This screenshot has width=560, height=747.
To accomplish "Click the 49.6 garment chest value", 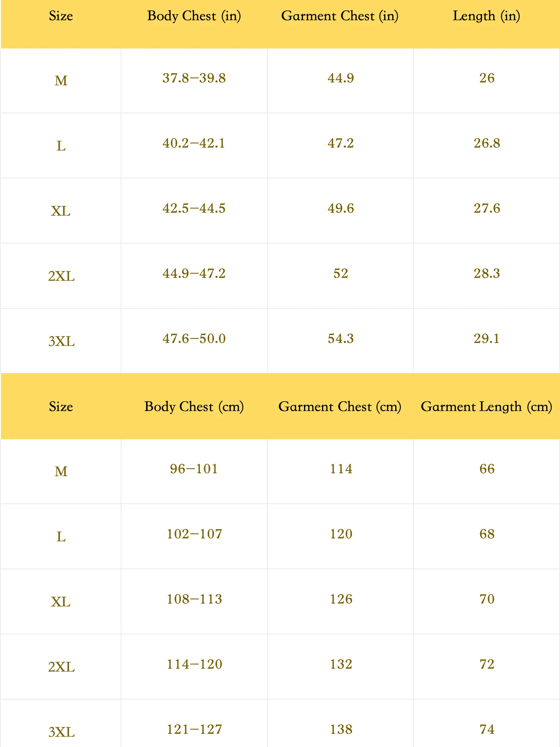I will tap(341, 208).
